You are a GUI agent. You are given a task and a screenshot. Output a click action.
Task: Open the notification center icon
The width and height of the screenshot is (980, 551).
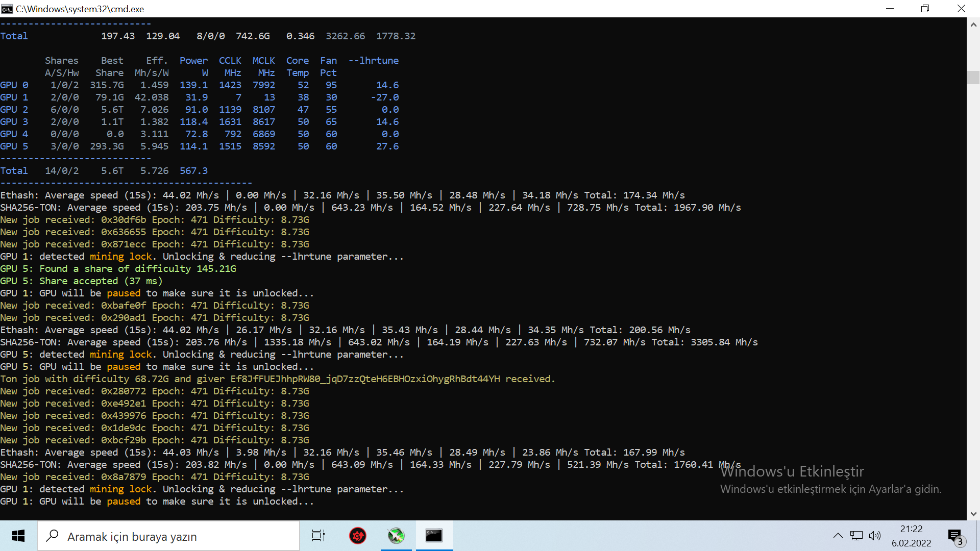coord(955,536)
